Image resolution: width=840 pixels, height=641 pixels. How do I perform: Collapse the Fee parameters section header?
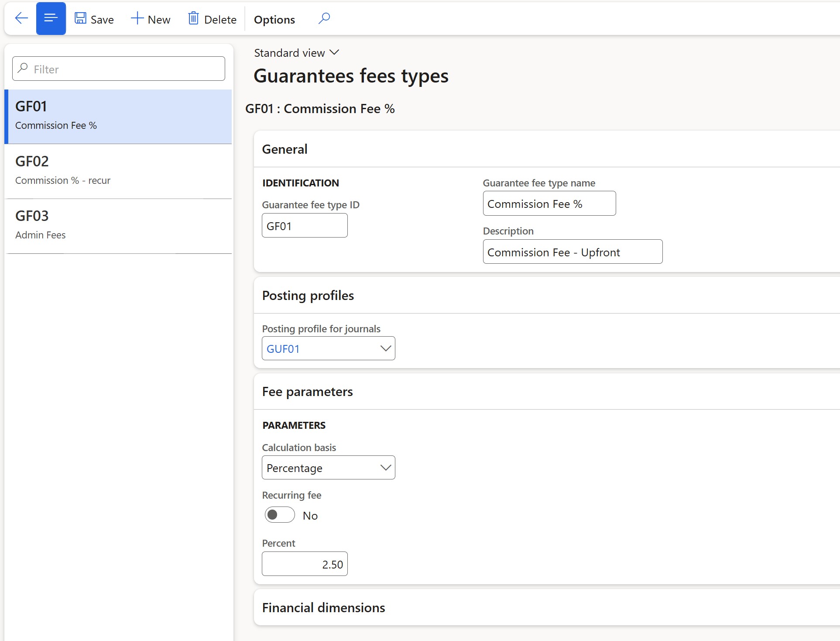coord(307,392)
